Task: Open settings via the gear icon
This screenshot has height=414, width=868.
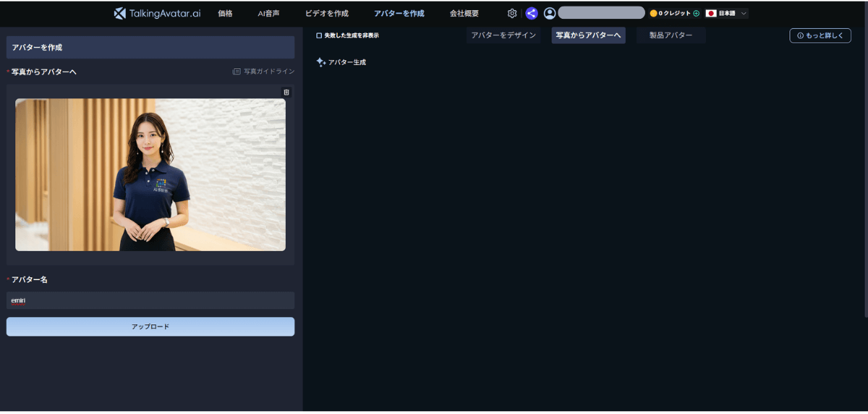Action: click(512, 13)
